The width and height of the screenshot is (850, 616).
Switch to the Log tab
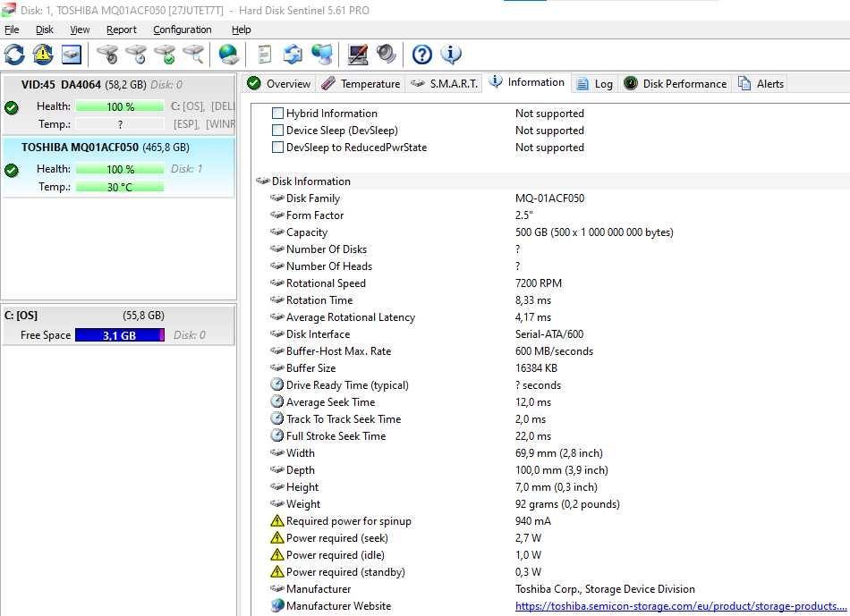[595, 83]
